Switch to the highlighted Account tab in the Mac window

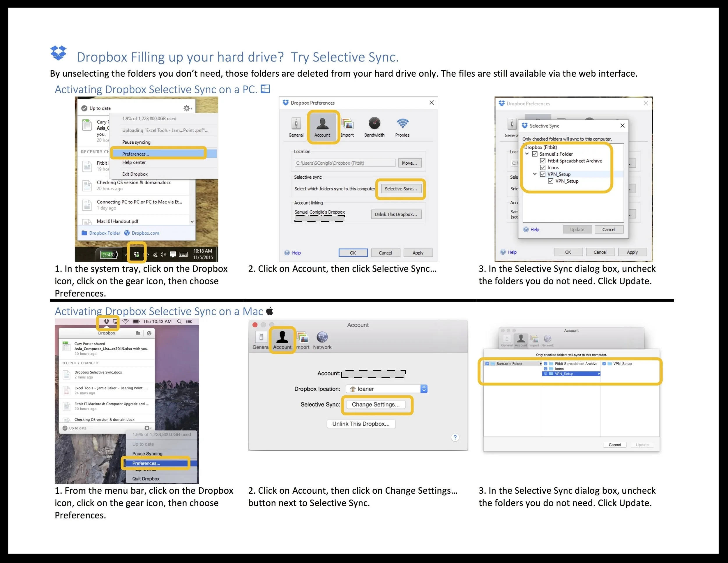click(282, 340)
